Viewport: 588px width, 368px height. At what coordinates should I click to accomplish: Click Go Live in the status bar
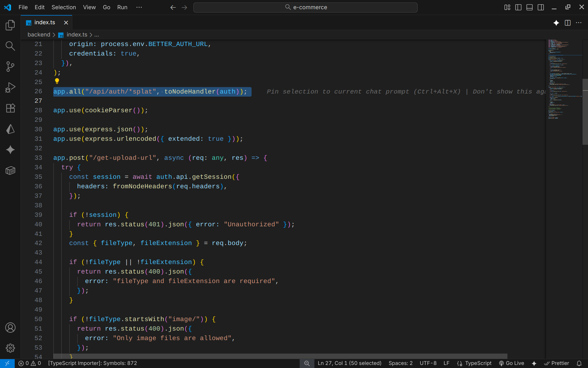coord(512,363)
